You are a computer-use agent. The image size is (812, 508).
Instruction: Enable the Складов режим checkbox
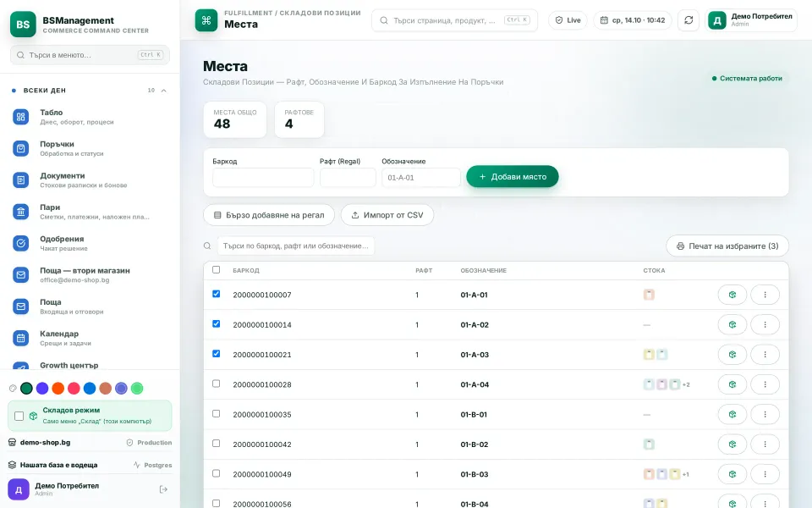19,416
